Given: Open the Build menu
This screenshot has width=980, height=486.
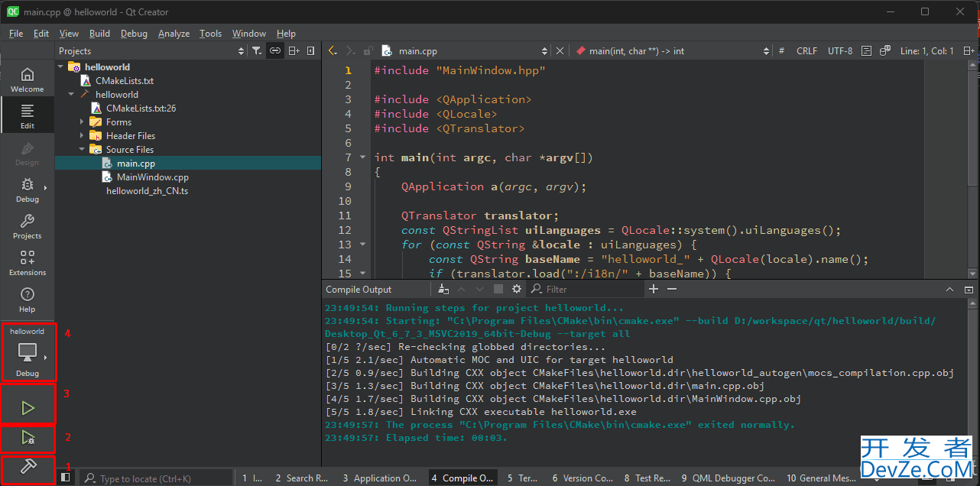Looking at the screenshot, I should tap(99, 34).
